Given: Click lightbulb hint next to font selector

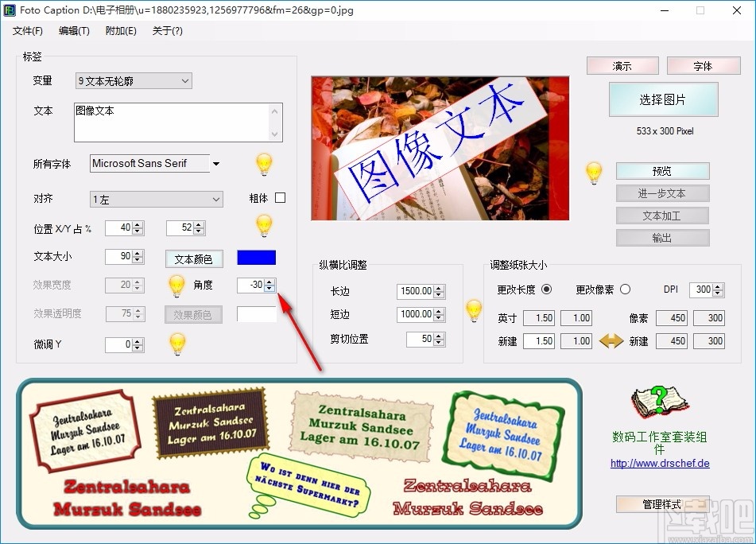Looking at the screenshot, I should click(x=264, y=165).
